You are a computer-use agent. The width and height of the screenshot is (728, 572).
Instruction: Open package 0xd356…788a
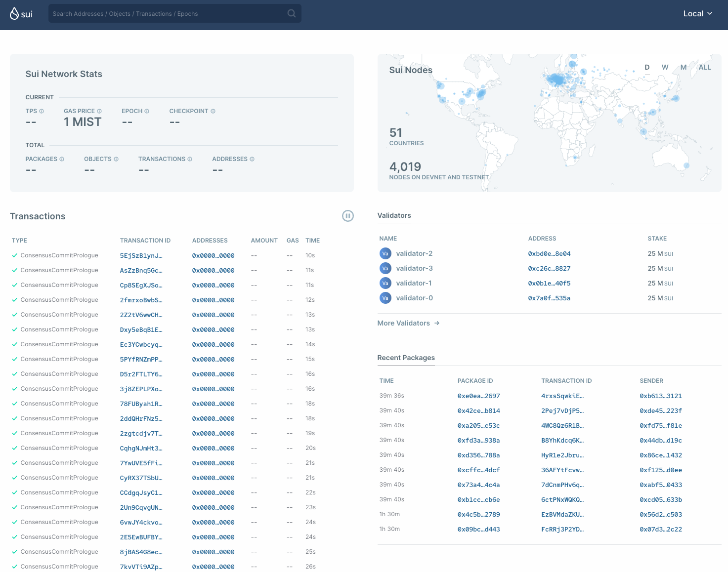tap(478, 455)
